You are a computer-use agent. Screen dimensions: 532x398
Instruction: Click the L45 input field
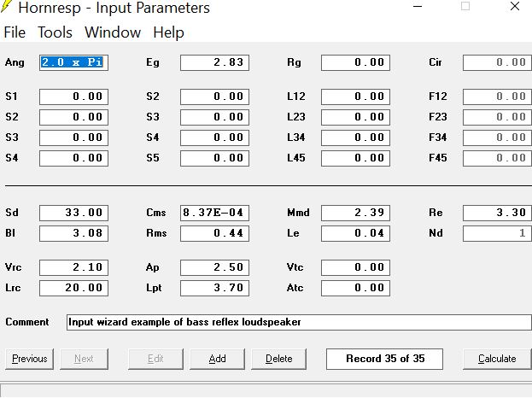pyautogui.click(x=355, y=158)
